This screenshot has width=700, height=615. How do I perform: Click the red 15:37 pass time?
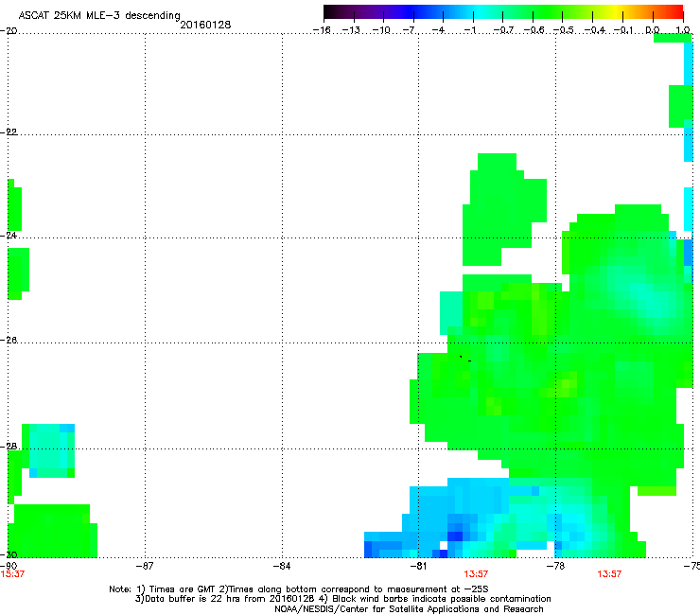coord(12,574)
